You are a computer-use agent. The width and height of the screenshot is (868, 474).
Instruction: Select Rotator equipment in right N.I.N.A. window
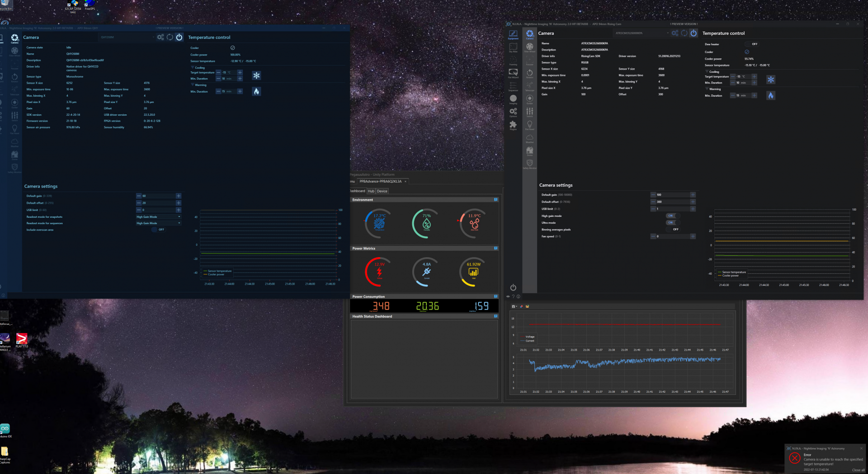click(529, 73)
